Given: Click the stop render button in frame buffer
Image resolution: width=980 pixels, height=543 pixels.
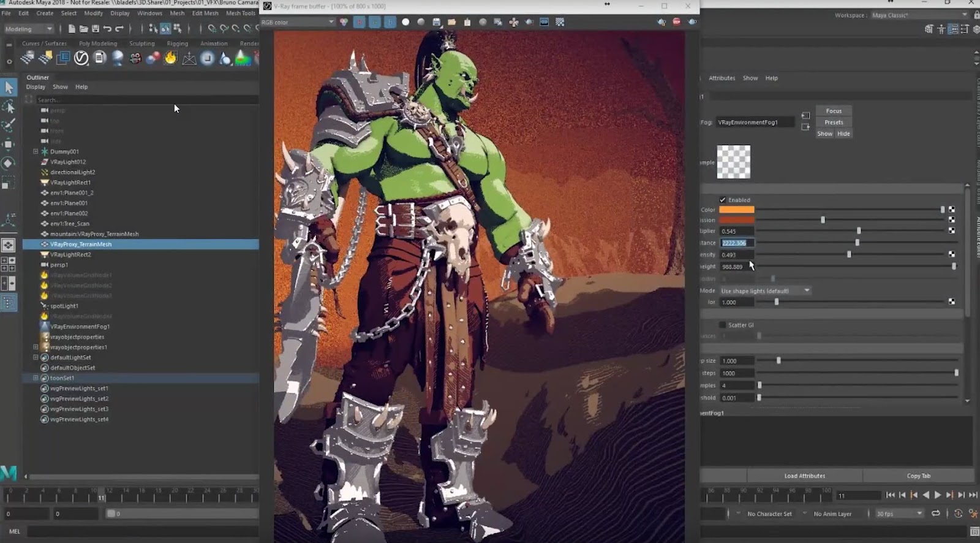Looking at the screenshot, I should [676, 22].
